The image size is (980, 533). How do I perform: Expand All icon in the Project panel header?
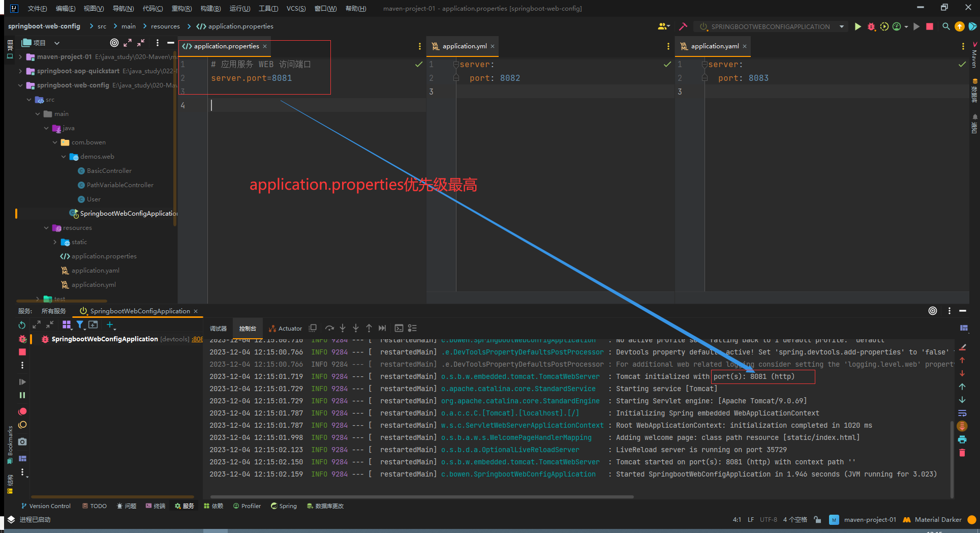coord(128,43)
